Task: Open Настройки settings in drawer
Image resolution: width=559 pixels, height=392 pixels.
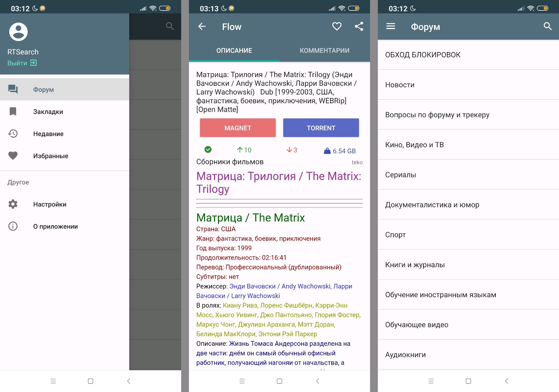Action: (x=65, y=204)
